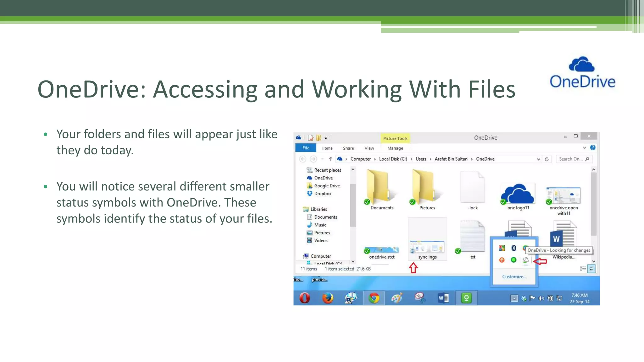644x362 pixels.
Task: Open the address bar history dropdown
Action: (x=538, y=159)
